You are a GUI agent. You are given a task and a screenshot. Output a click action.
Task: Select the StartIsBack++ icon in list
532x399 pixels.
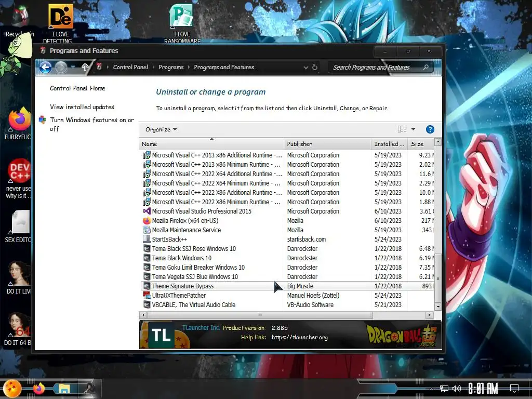click(147, 239)
